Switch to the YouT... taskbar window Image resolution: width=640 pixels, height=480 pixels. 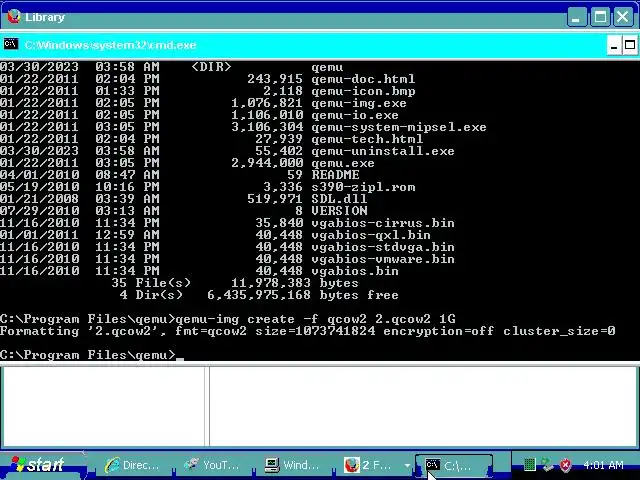click(212, 465)
